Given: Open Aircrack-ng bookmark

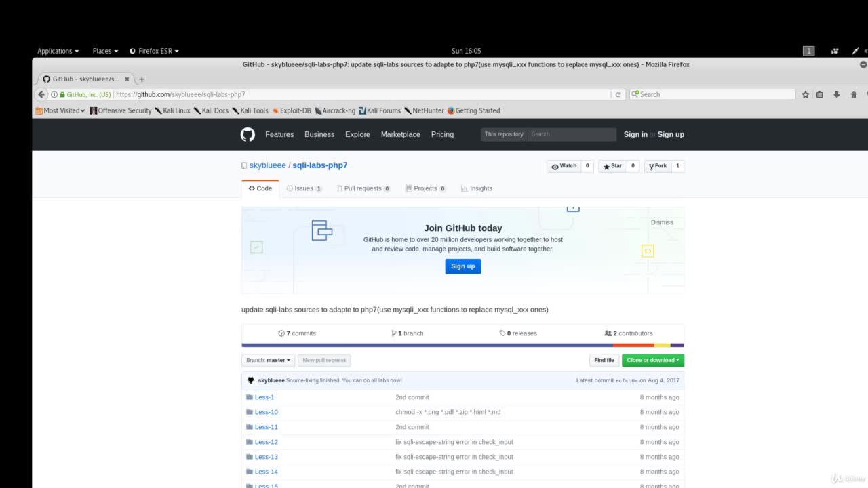Looking at the screenshot, I should 335,110.
